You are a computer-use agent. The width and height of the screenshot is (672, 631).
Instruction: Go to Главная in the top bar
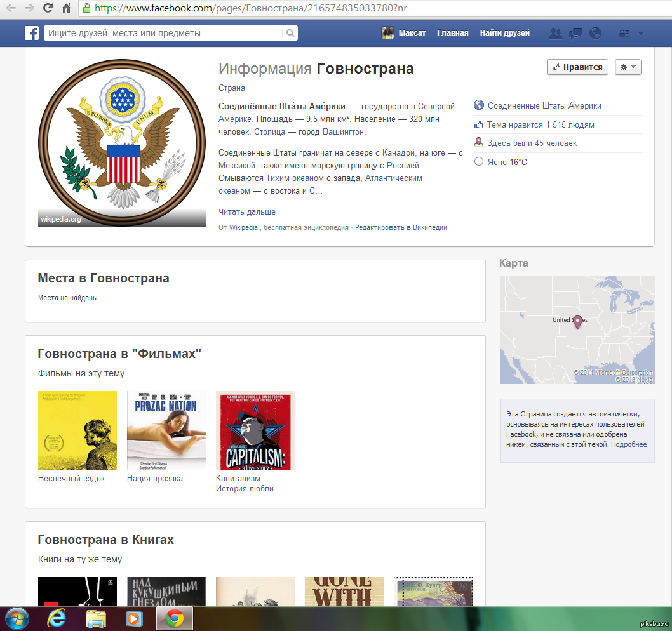pos(452,33)
